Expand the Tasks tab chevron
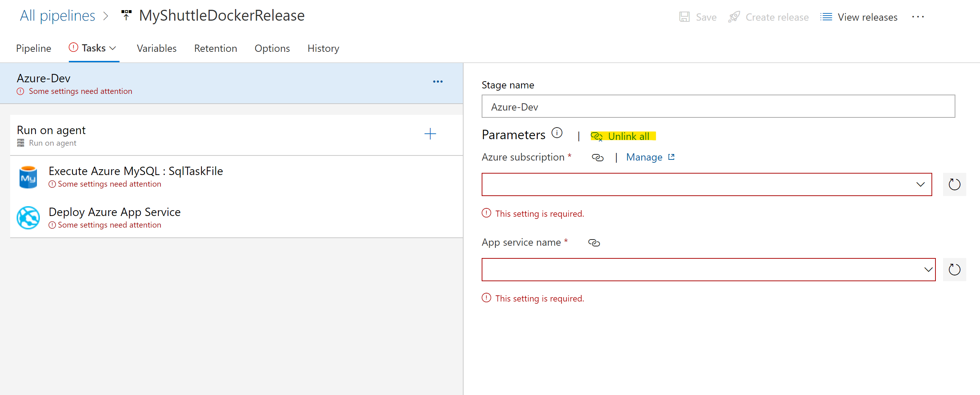Image resolution: width=980 pixels, height=395 pixels. (x=113, y=48)
